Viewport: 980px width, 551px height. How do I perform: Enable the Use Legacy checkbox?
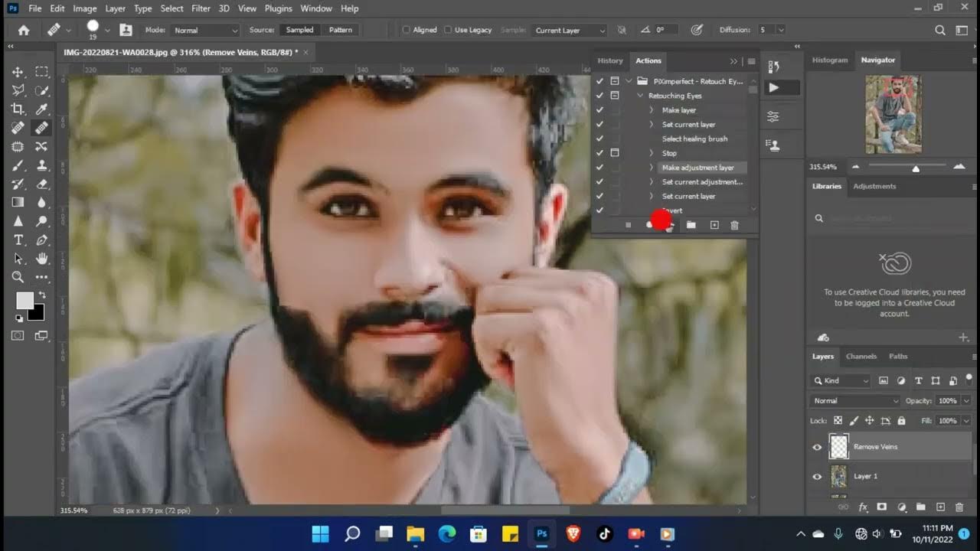coord(448,31)
